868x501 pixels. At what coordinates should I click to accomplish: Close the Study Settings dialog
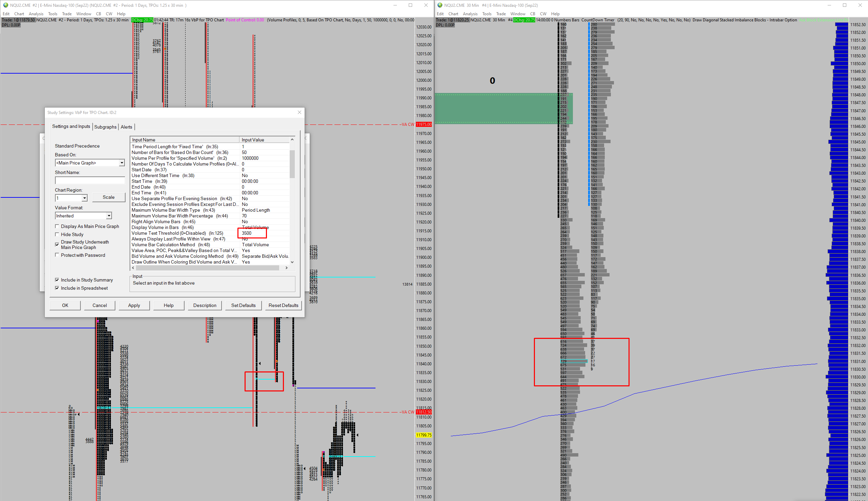point(299,113)
